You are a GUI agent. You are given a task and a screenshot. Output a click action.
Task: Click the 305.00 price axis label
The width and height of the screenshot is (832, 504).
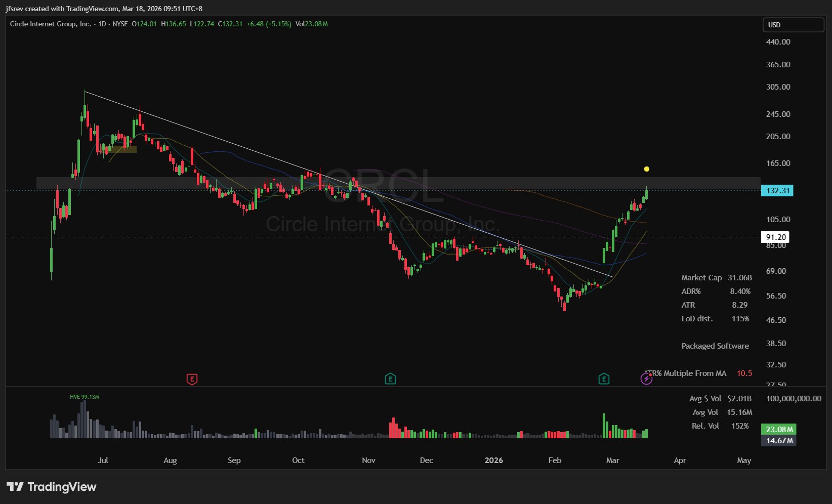click(x=778, y=87)
